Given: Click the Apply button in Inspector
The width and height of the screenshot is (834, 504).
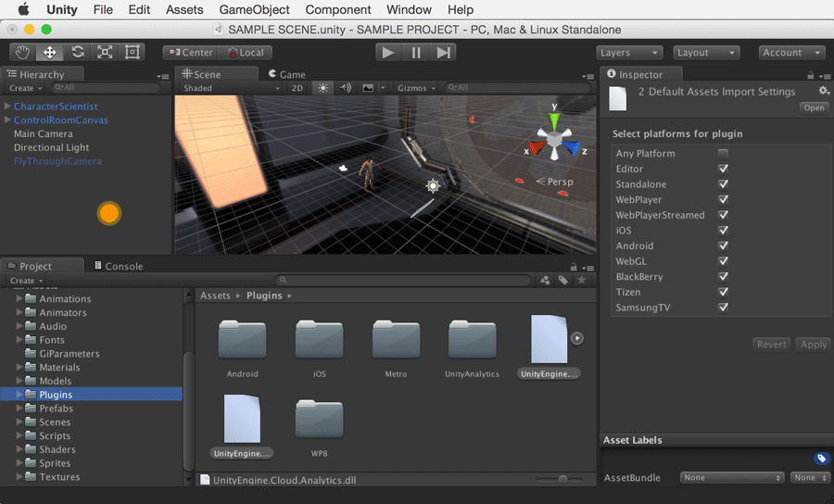Looking at the screenshot, I should coord(813,344).
